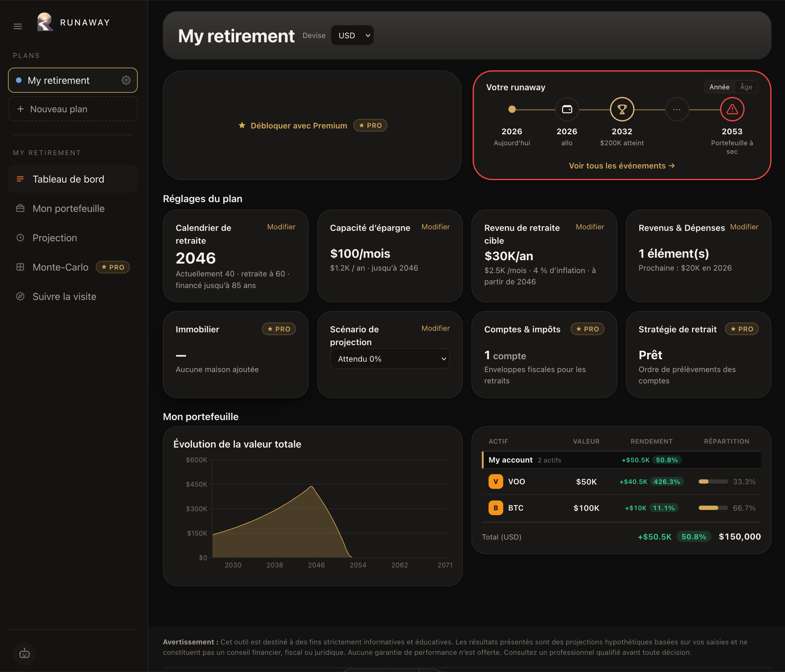Click the VALEUR column header

point(586,441)
